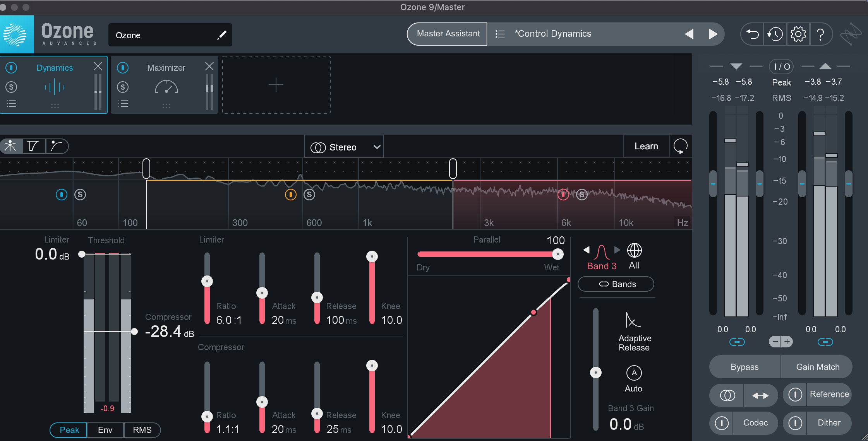Remove the Maximizer module
Viewport: 868px width, 441px height.
click(x=209, y=66)
